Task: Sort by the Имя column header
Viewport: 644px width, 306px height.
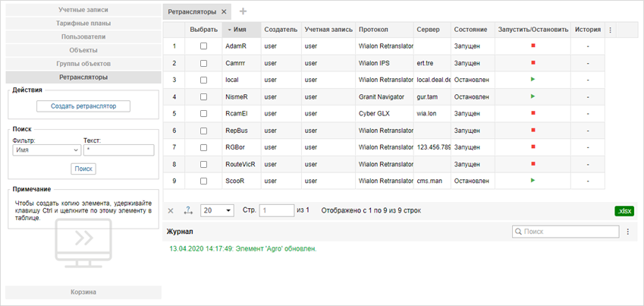Action: pyautogui.click(x=241, y=30)
